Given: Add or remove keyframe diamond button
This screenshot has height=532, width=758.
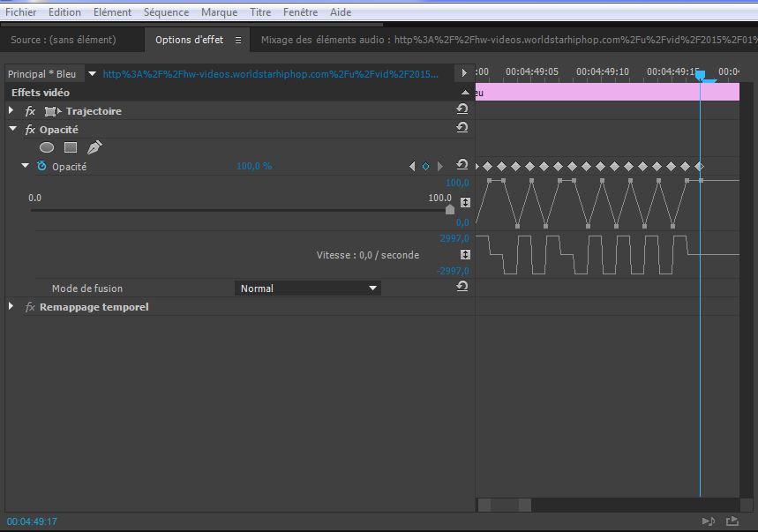Looking at the screenshot, I should 425,166.
